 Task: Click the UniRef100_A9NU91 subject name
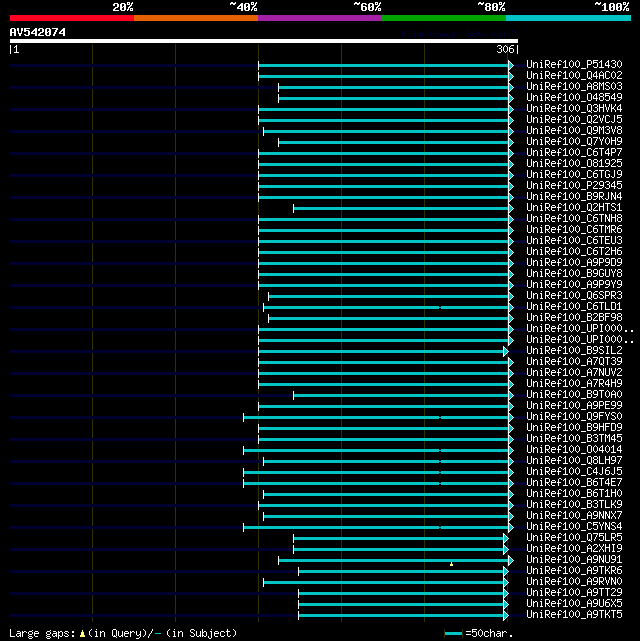tap(574, 560)
